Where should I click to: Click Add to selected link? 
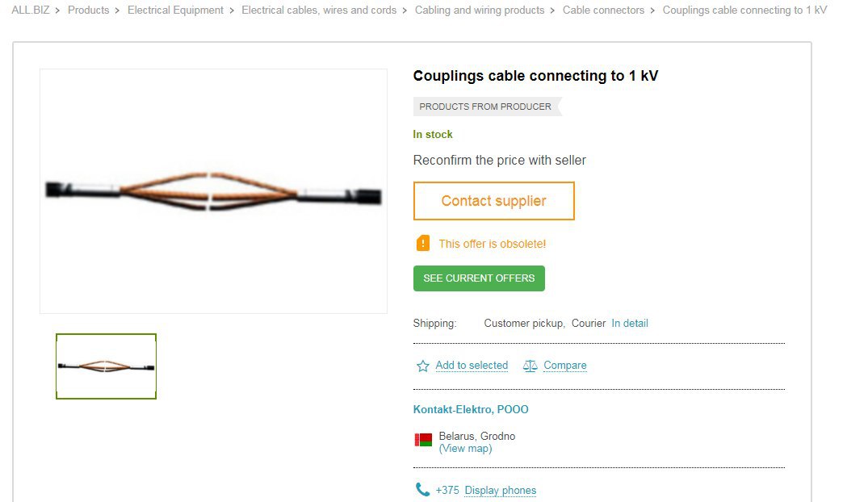pos(472,366)
